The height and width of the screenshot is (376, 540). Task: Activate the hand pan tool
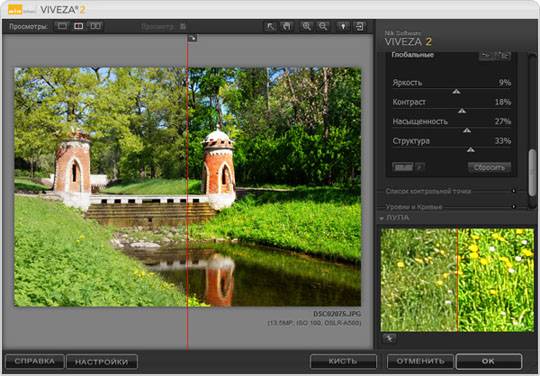pos(287,27)
